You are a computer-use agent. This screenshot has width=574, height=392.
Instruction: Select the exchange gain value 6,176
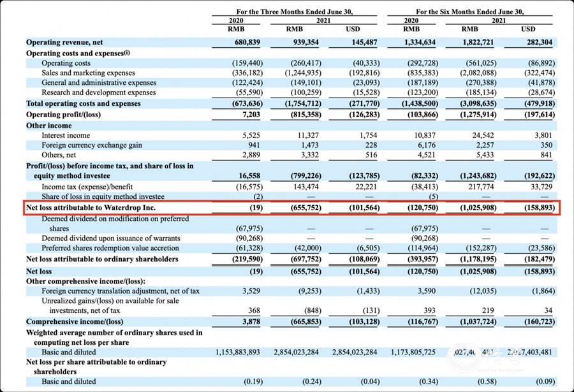click(427, 145)
